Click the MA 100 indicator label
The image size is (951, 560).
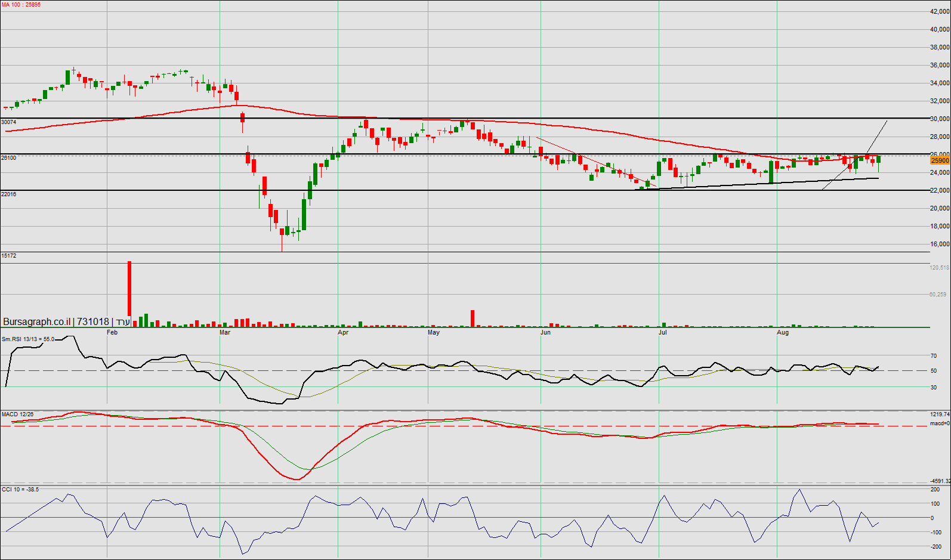pyautogui.click(x=21, y=5)
